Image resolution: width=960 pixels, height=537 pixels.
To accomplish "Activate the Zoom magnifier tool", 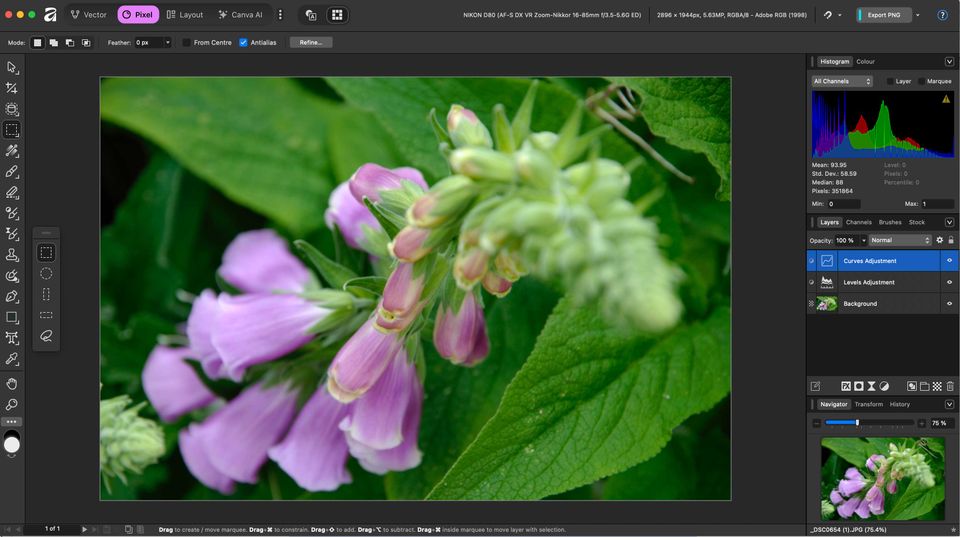I will [12, 405].
